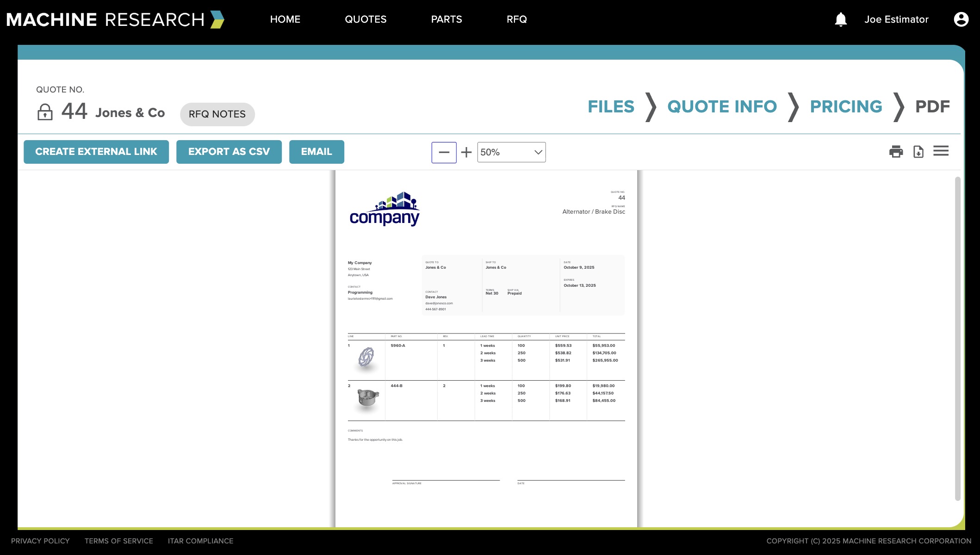Click the Machine Research logo
Viewport: 980px width, 555px height.
point(115,19)
